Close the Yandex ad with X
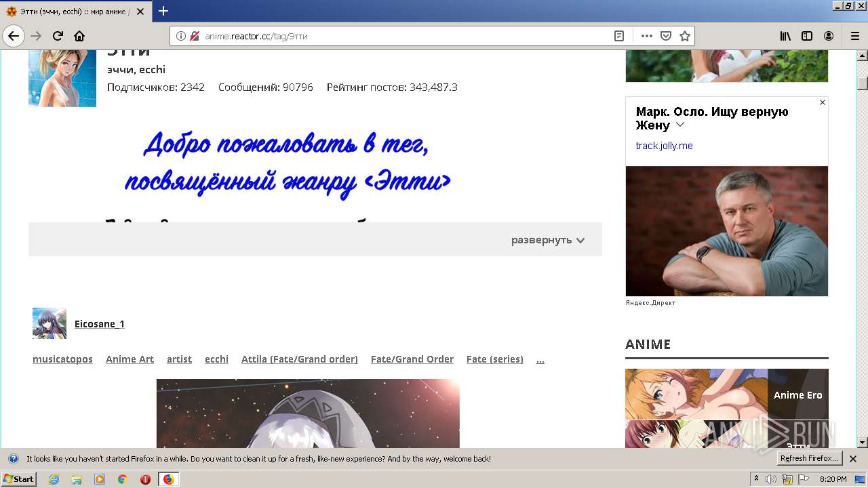868x488 pixels. (x=823, y=102)
